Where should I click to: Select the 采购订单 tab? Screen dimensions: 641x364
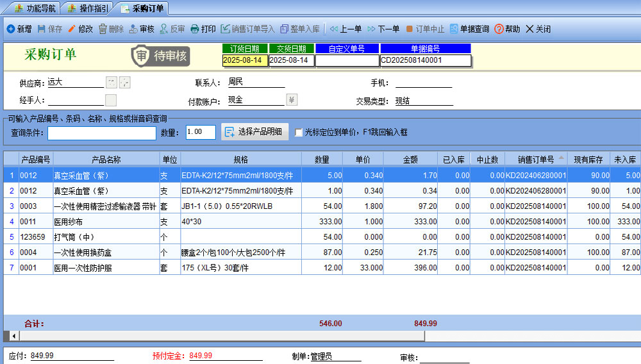142,8
